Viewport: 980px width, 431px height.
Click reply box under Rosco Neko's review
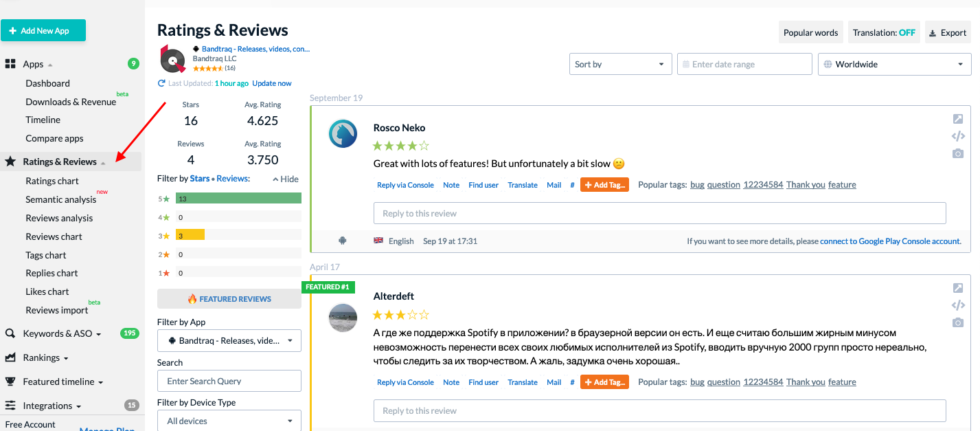pyautogui.click(x=660, y=213)
